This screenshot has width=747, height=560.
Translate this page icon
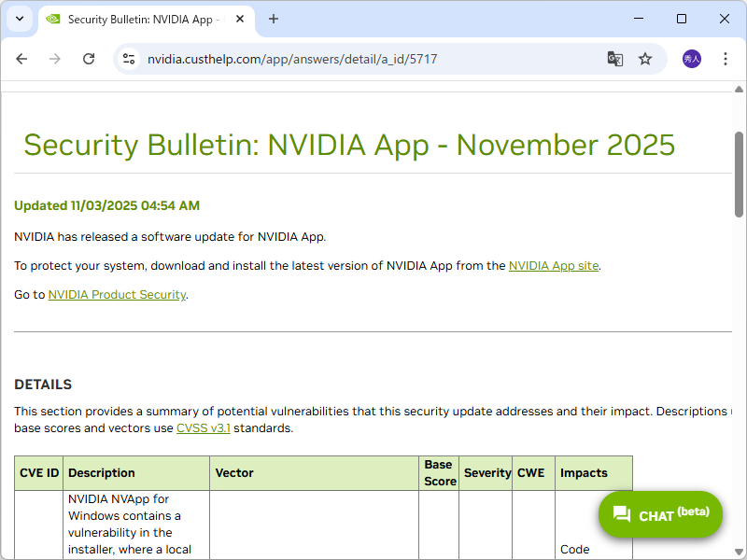point(615,59)
